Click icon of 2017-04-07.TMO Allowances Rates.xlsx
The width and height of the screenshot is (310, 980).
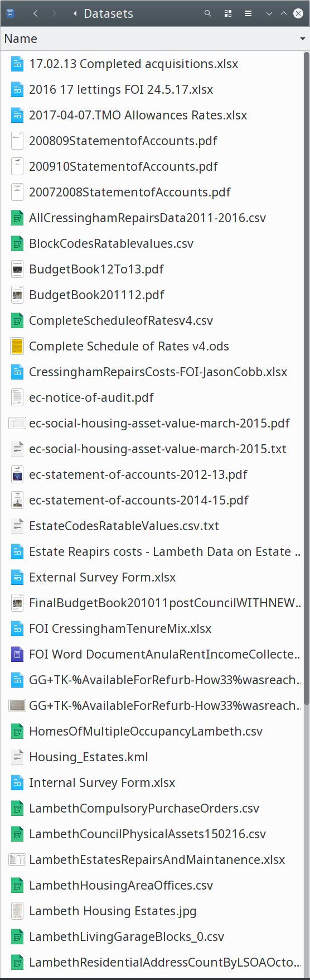pos(17,115)
